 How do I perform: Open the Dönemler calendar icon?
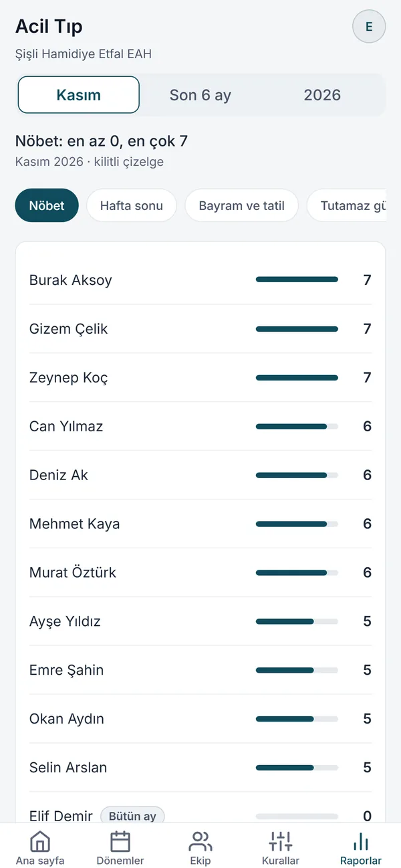(120, 841)
